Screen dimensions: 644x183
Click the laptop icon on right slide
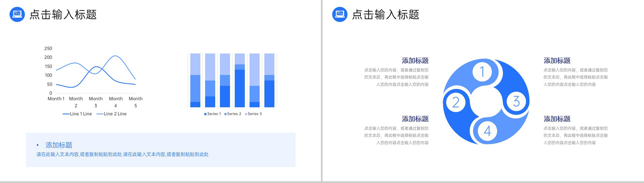pyautogui.click(x=340, y=15)
